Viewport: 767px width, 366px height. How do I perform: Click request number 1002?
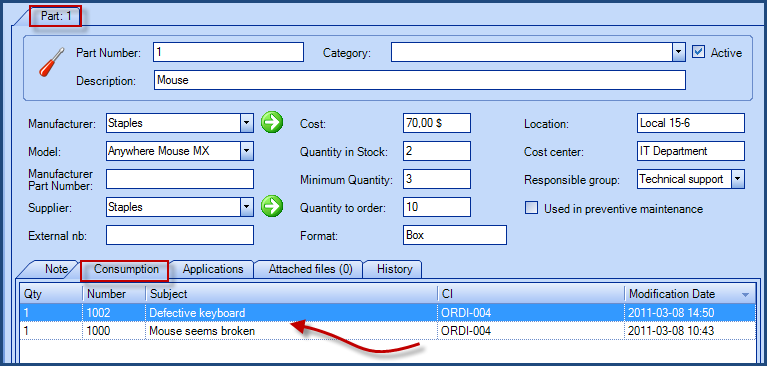[x=98, y=313]
